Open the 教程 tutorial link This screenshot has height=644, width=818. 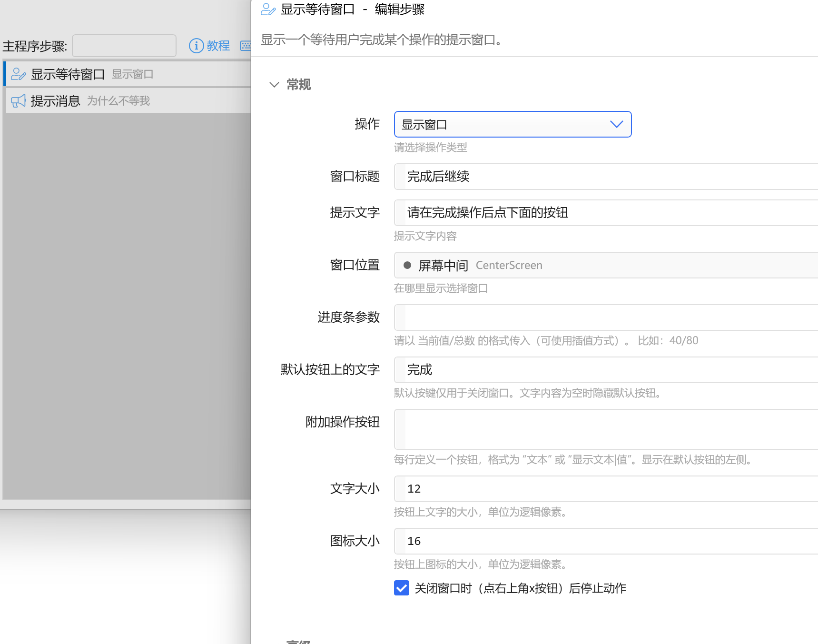click(x=218, y=46)
